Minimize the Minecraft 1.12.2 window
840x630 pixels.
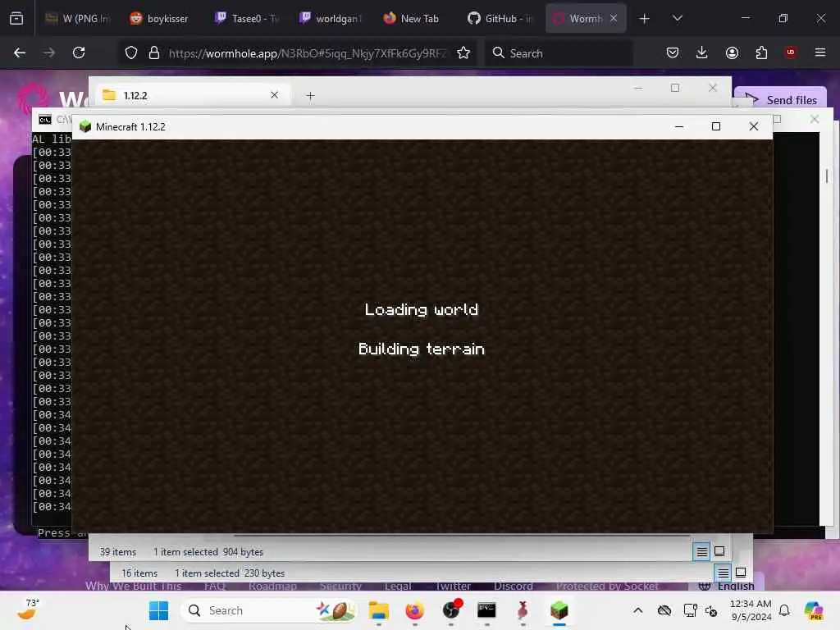[679, 126]
